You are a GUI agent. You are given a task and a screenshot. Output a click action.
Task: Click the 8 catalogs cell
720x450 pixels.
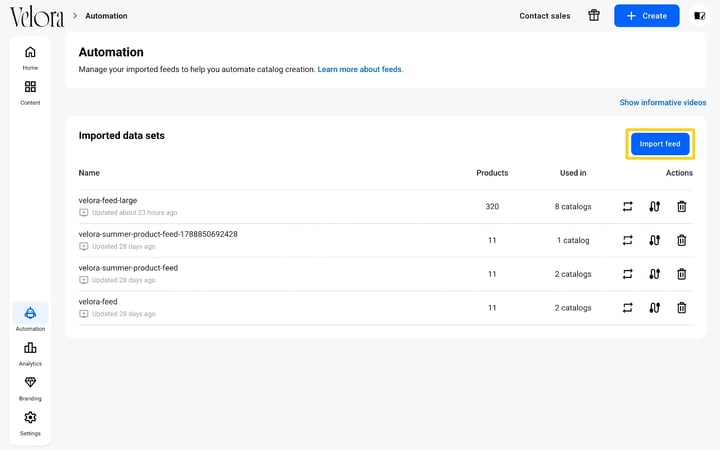click(573, 207)
